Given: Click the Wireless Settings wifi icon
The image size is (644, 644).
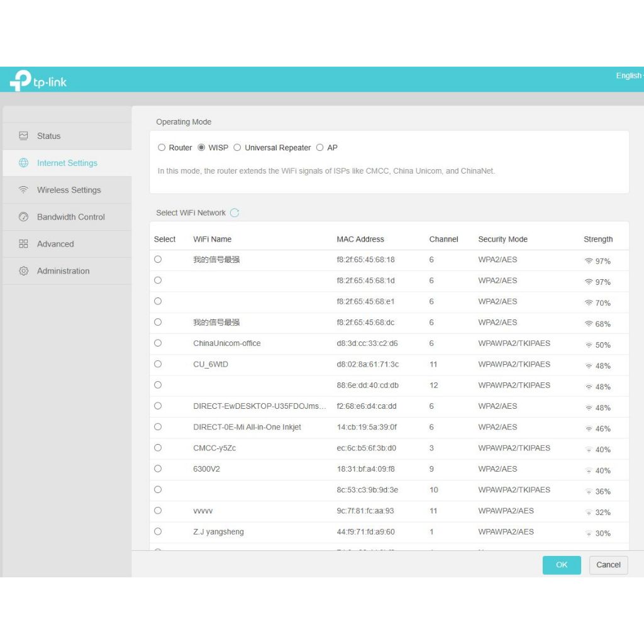Looking at the screenshot, I should (23, 190).
